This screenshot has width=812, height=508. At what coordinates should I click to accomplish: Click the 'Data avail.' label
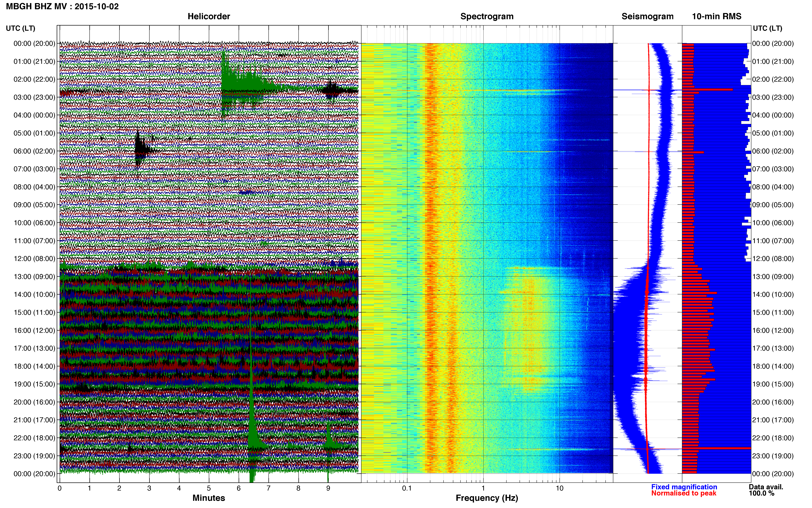pyautogui.click(x=766, y=487)
